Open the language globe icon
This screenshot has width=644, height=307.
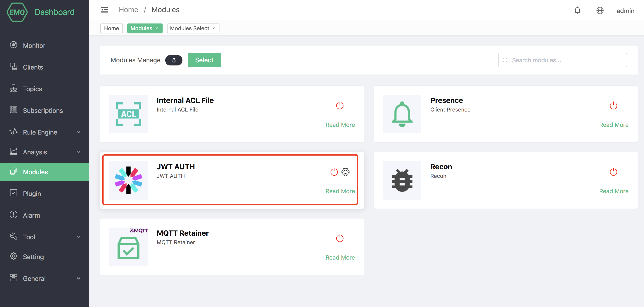pos(600,11)
